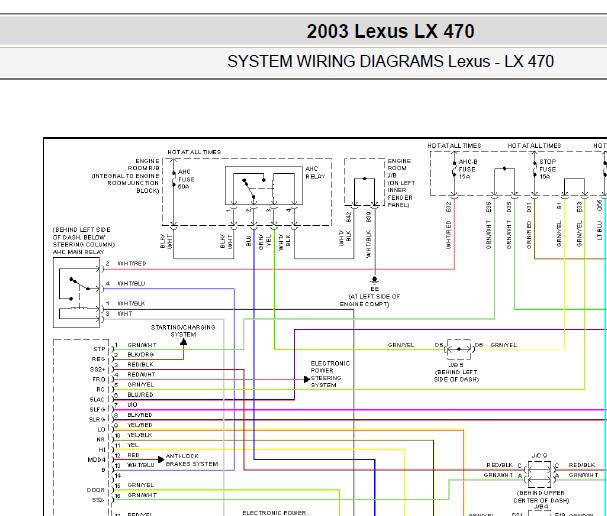Click the STP terminal label
This screenshot has width=607, height=516.
pyautogui.click(x=99, y=349)
